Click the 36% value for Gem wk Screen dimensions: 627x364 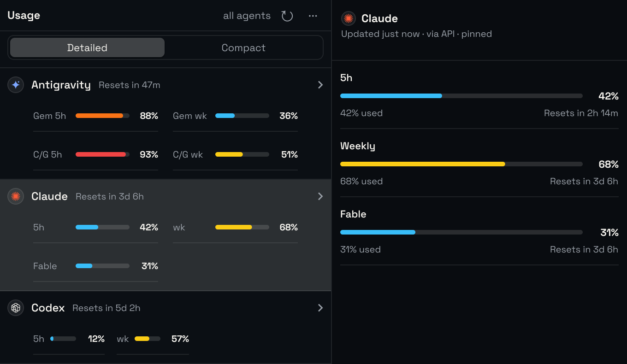coord(289,116)
